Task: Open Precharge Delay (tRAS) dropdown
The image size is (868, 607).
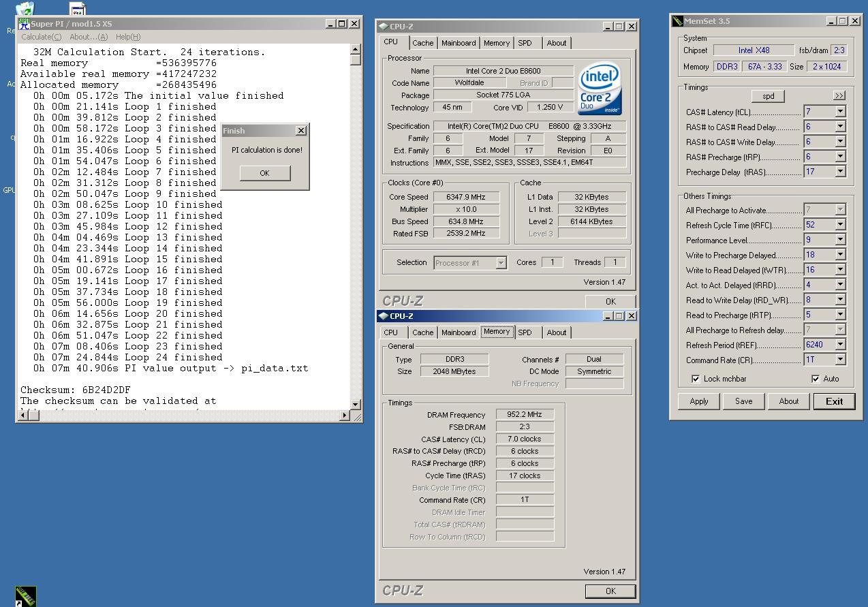Action: pyautogui.click(x=840, y=172)
